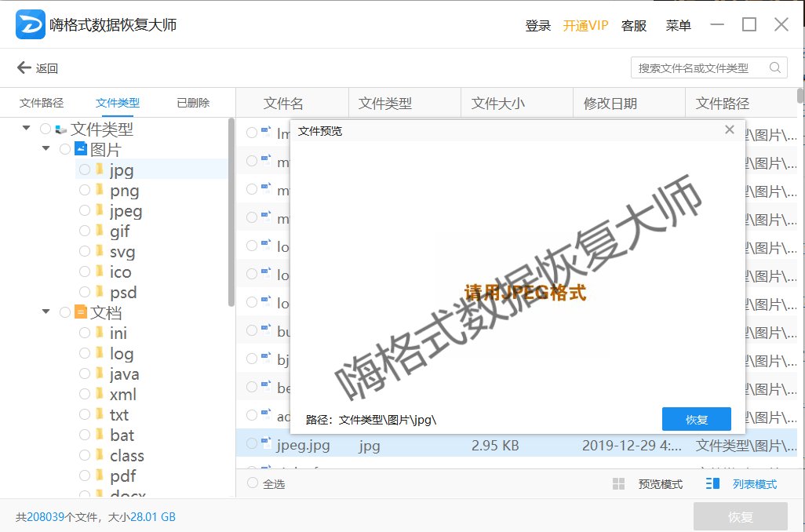
Task: Switch to the 已删除 tab
Action: point(192,102)
